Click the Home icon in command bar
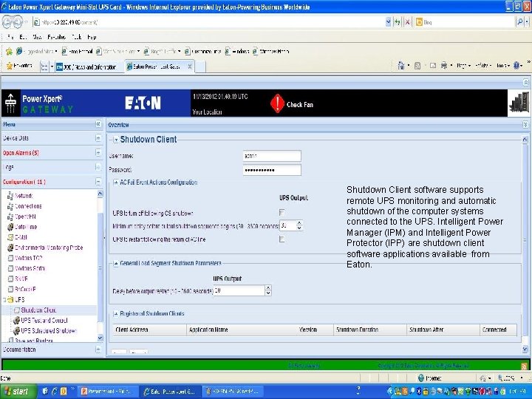The height and width of the screenshot is (399, 532). pyautogui.click(x=401, y=66)
